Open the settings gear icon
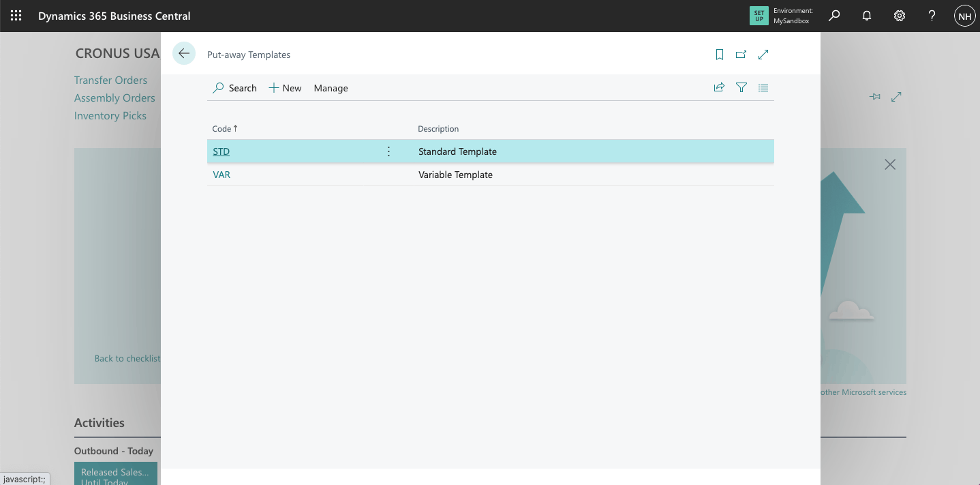980x485 pixels. point(900,16)
